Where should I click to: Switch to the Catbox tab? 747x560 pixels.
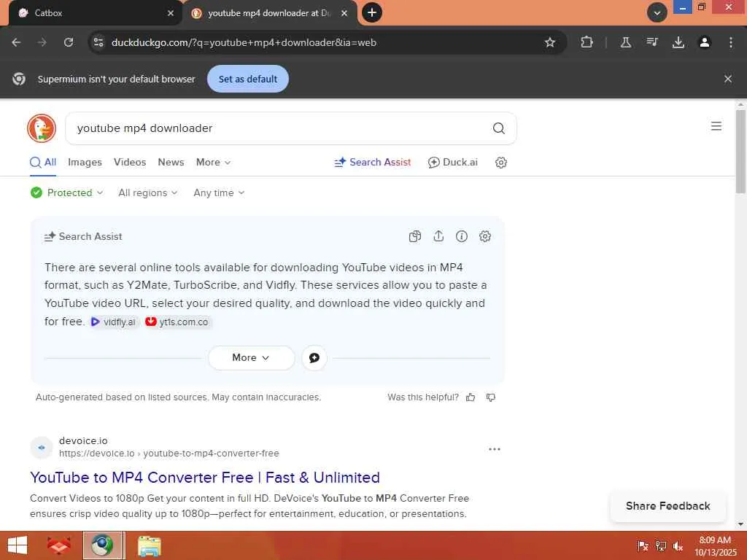pos(90,13)
